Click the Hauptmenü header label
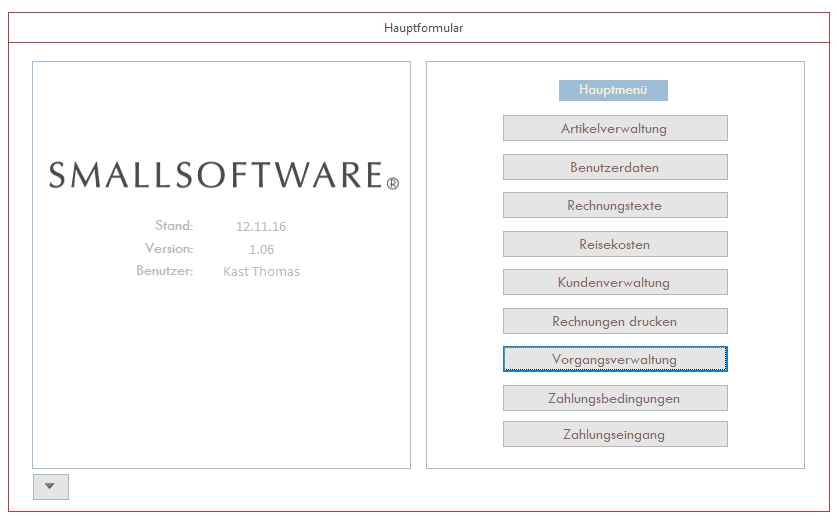The image size is (837, 521). coord(613,90)
